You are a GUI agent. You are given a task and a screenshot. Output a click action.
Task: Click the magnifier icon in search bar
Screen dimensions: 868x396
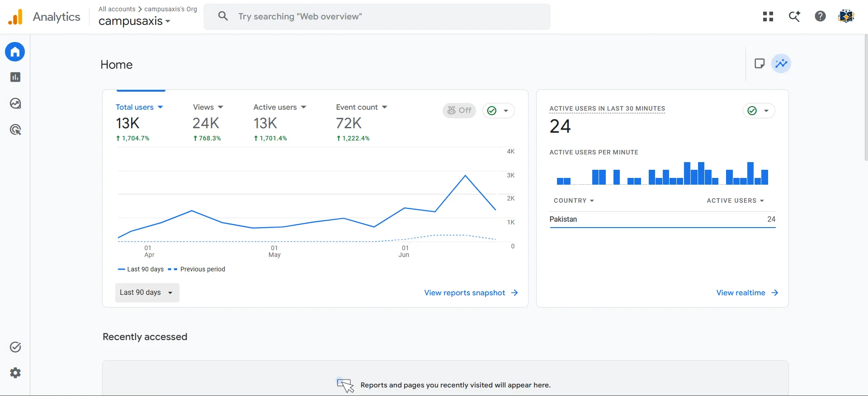(x=223, y=16)
